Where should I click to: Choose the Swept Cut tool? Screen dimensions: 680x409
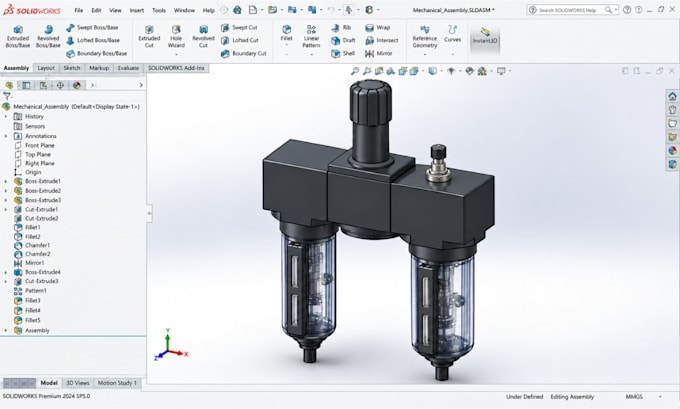coord(239,27)
